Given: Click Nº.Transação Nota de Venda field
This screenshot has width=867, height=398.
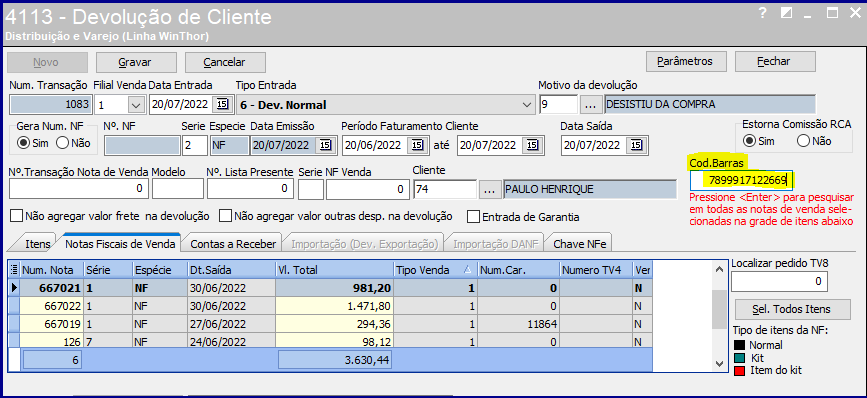Looking at the screenshot, I should [79, 189].
